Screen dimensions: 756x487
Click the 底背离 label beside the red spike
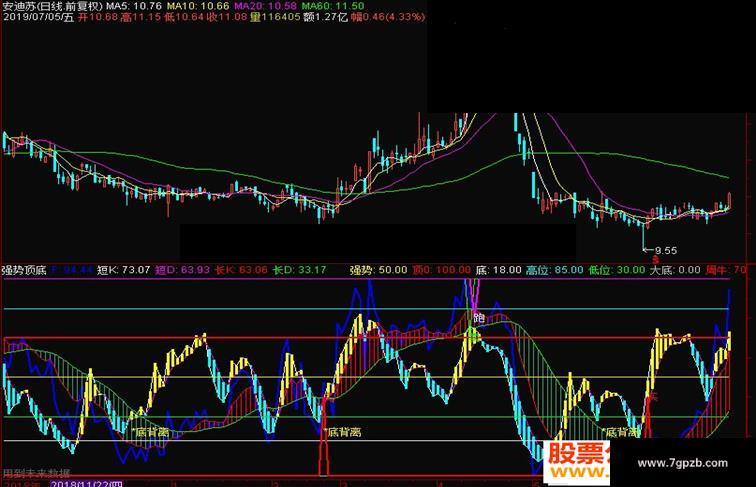[344, 432]
